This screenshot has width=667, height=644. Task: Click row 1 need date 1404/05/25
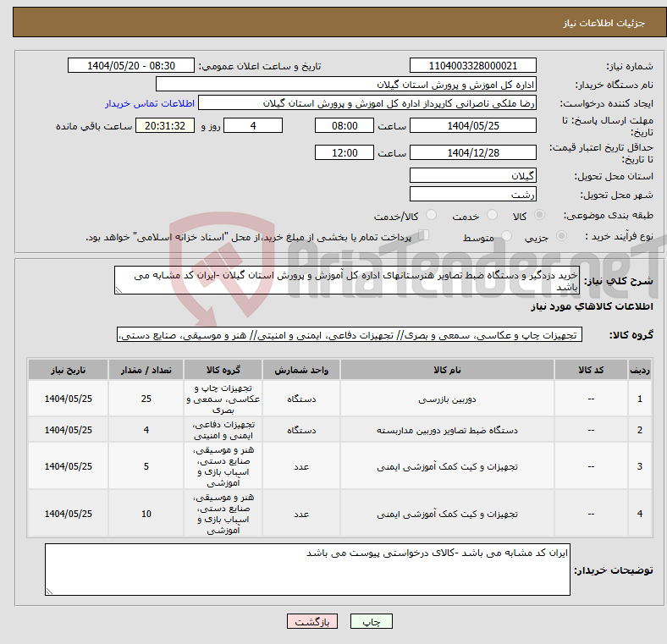[x=68, y=399]
